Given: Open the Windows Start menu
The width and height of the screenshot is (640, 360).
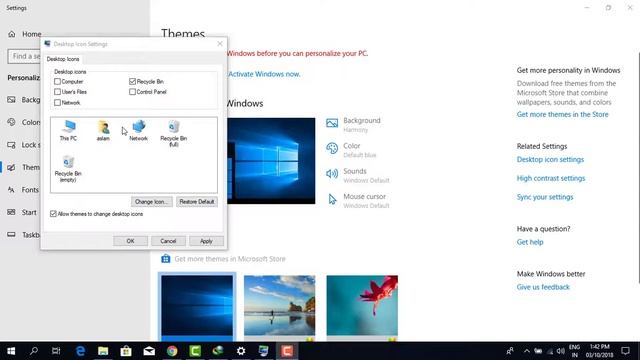Looking at the screenshot, I should [x=11, y=351].
